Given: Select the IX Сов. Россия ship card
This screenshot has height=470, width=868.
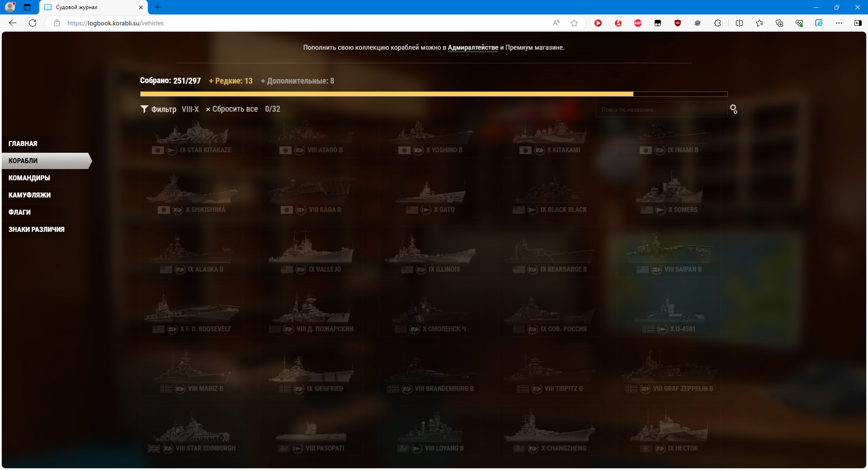Looking at the screenshot, I should [x=550, y=311].
